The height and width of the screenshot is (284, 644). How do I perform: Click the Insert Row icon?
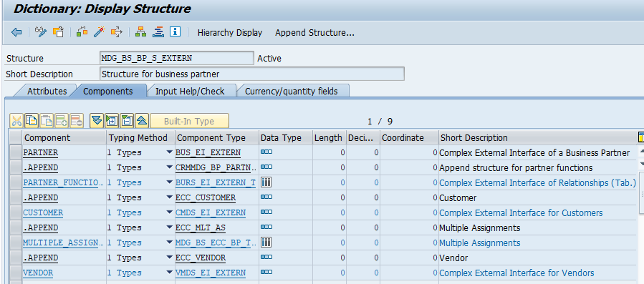tap(62, 121)
